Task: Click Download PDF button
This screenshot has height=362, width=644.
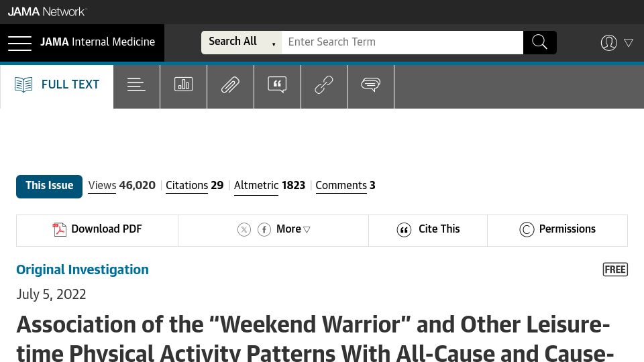Action: (x=97, y=230)
